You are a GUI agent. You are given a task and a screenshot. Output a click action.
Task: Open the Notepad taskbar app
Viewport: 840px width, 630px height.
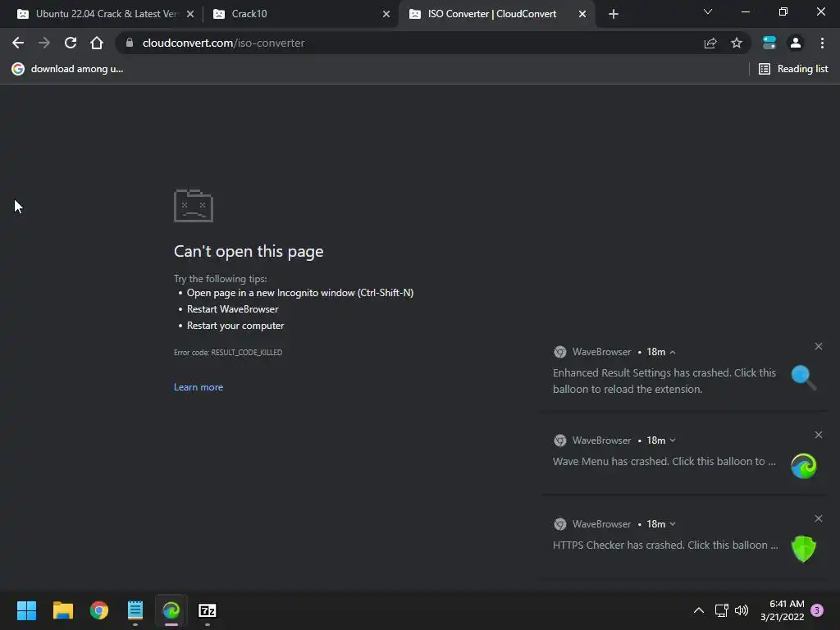pos(135,610)
